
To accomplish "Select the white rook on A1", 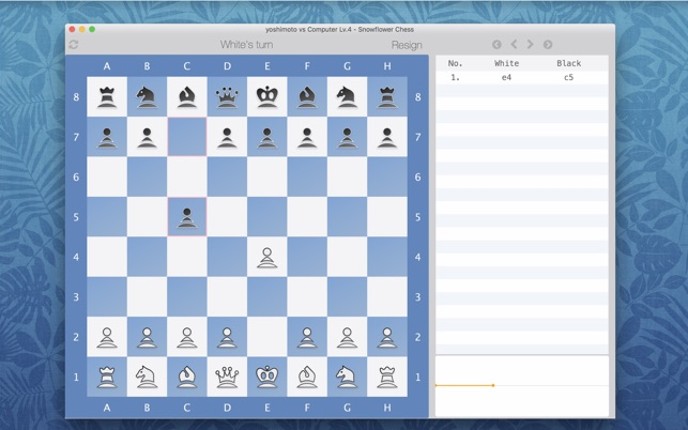I will (x=107, y=377).
